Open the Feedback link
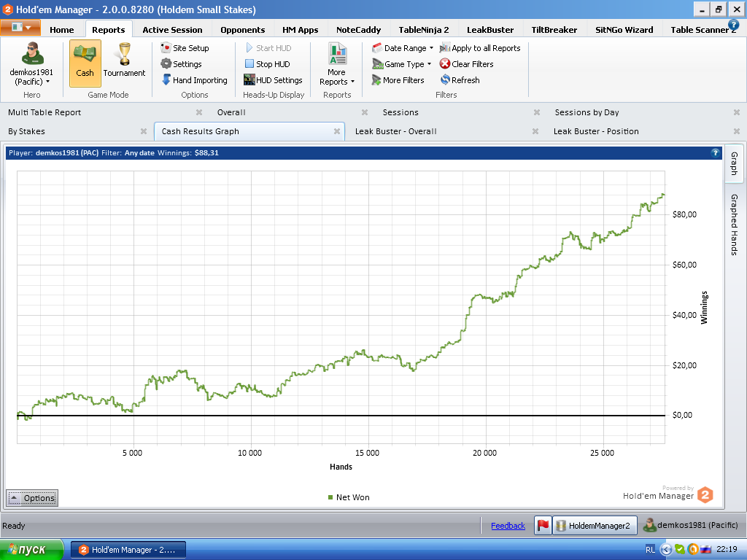The width and height of the screenshot is (747, 560). (x=508, y=526)
